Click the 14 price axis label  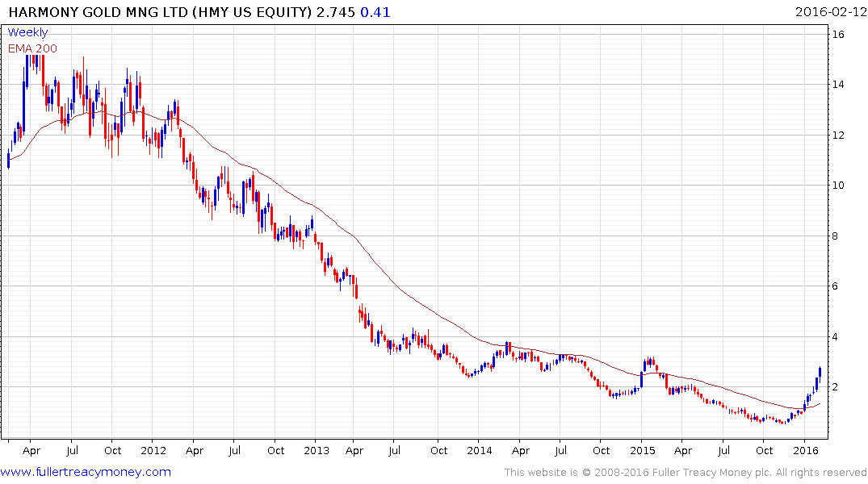click(838, 85)
